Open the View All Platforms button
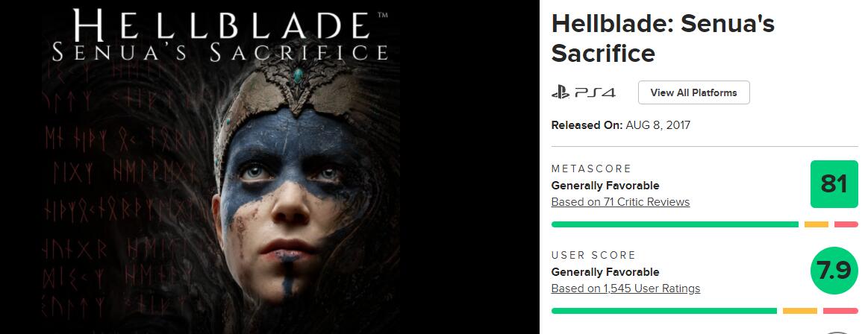Image resolution: width=868 pixels, height=334 pixels. [693, 92]
